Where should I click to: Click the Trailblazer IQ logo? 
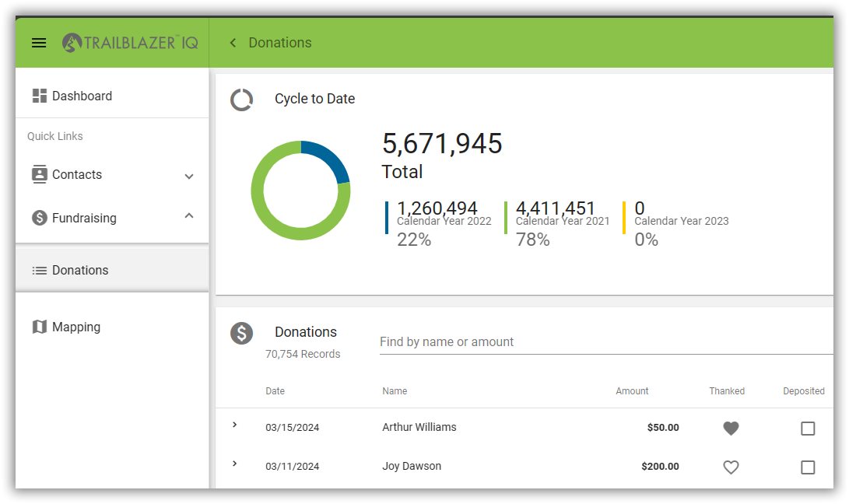click(x=130, y=43)
